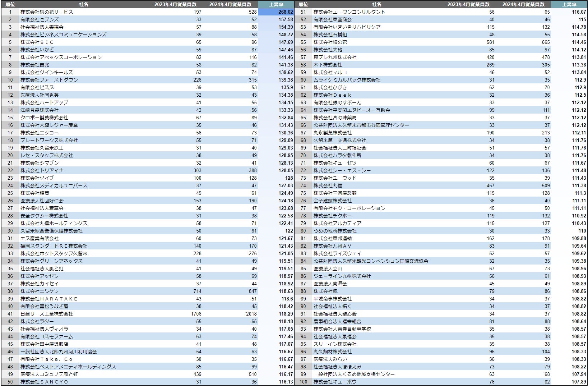Select the cell 株式会社アルカディア
The height and width of the screenshot is (386, 588).
tap(338, 223)
